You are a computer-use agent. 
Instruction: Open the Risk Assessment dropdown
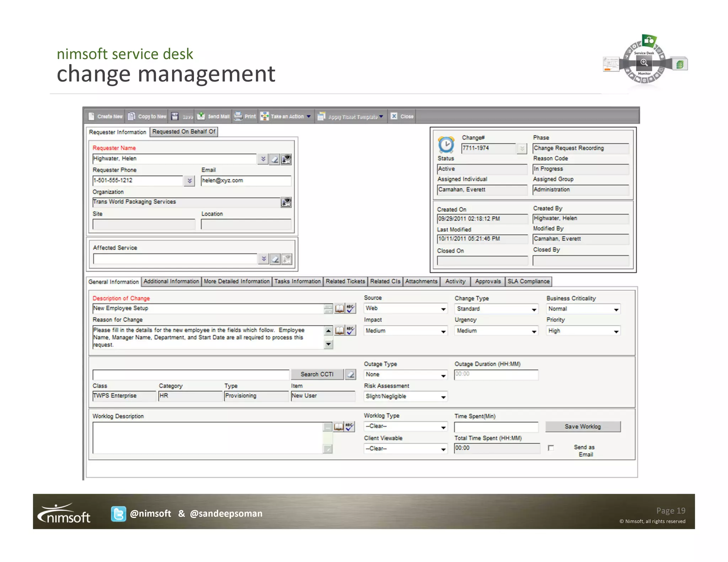pos(406,396)
